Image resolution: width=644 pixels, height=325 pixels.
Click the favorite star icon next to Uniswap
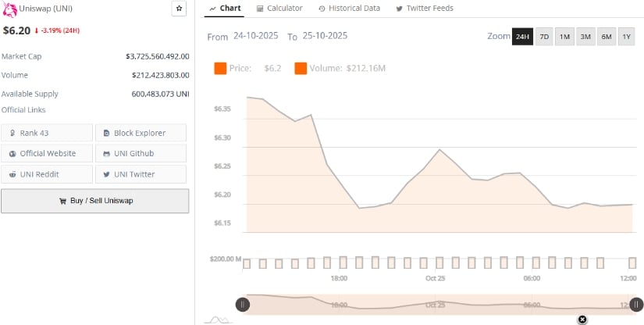click(x=179, y=9)
